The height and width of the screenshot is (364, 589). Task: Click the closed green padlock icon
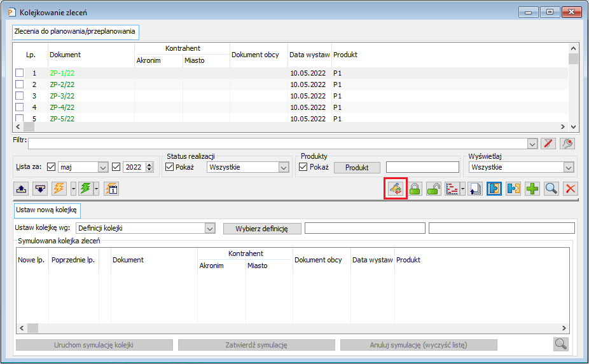tap(415, 189)
